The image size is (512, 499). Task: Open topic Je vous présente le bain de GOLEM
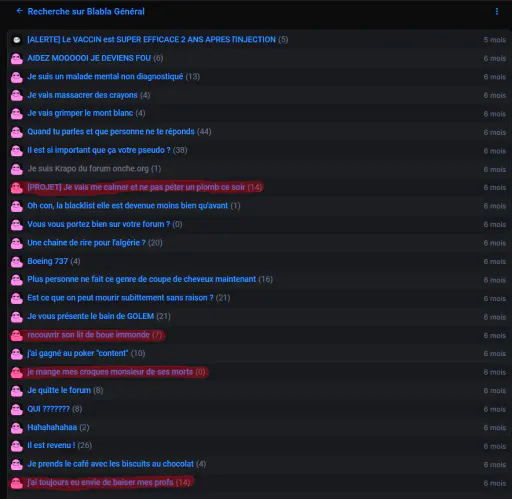pyautogui.click(x=91, y=316)
